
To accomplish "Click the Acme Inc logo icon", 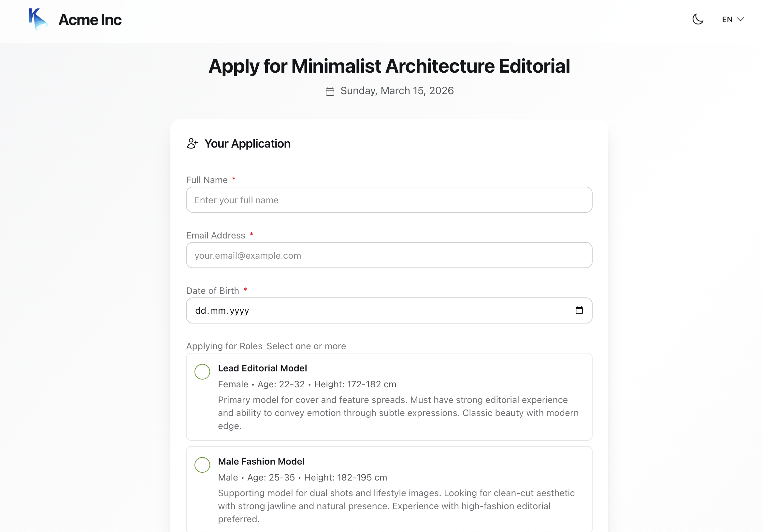I will [x=38, y=19].
